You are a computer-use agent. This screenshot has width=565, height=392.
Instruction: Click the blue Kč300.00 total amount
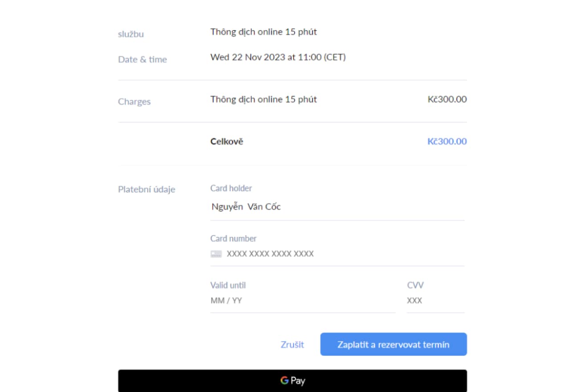447,142
